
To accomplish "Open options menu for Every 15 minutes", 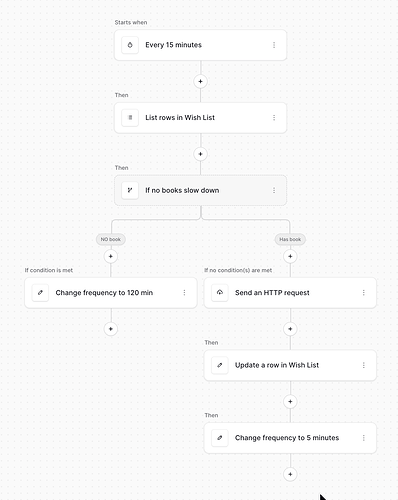I will point(274,45).
